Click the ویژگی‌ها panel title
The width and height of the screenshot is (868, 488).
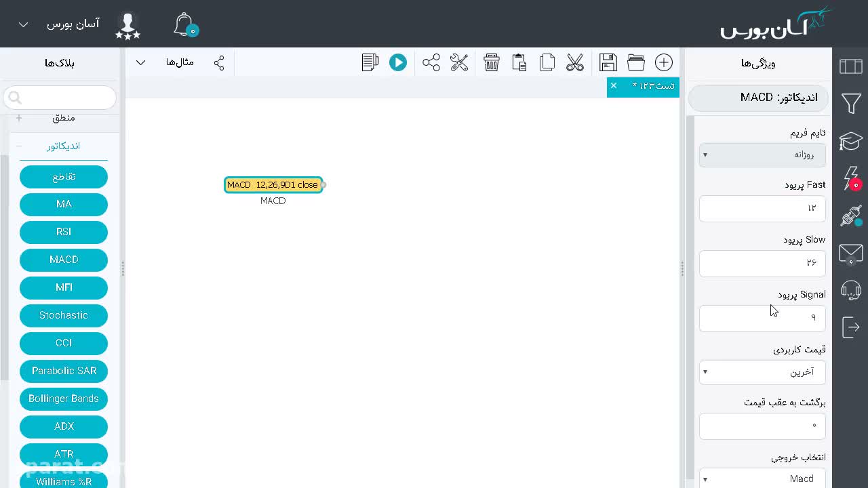[x=758, y=63]
